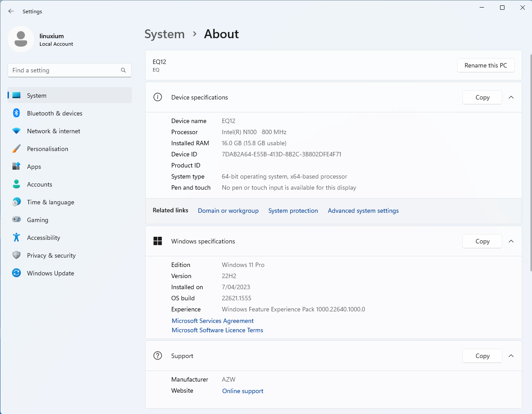Click the vertical scrollbar thumb
Screen dimensions: 532x414
531,163
